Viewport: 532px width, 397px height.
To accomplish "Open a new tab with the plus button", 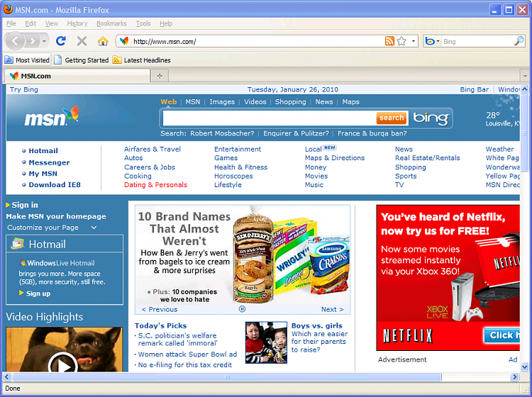I will 160,76.
